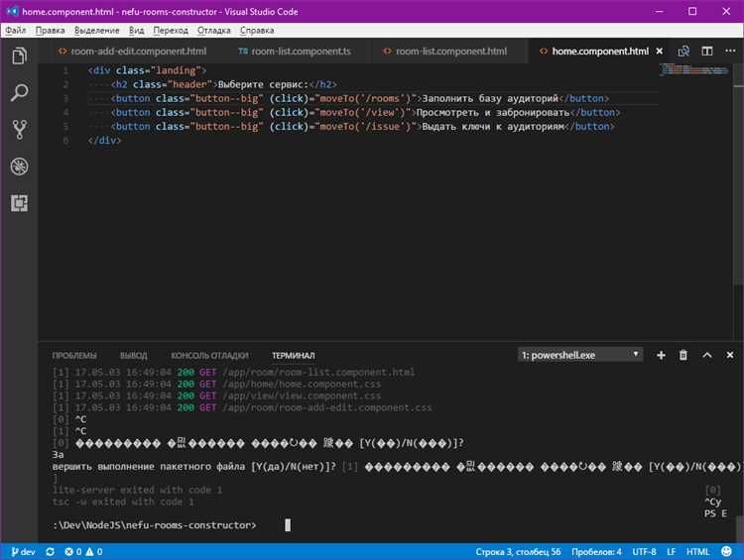744x560 pixels.
Task: Click the closing </div> line
Action: point(104,141)
